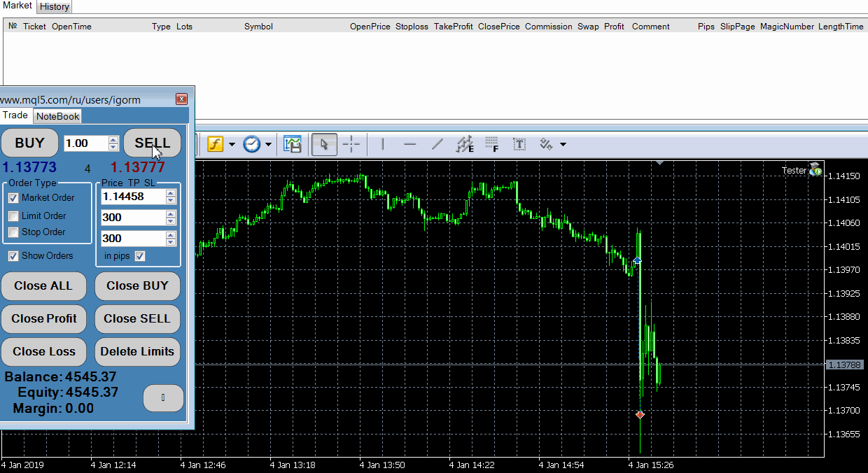Click the TP field showing 300

133,218
